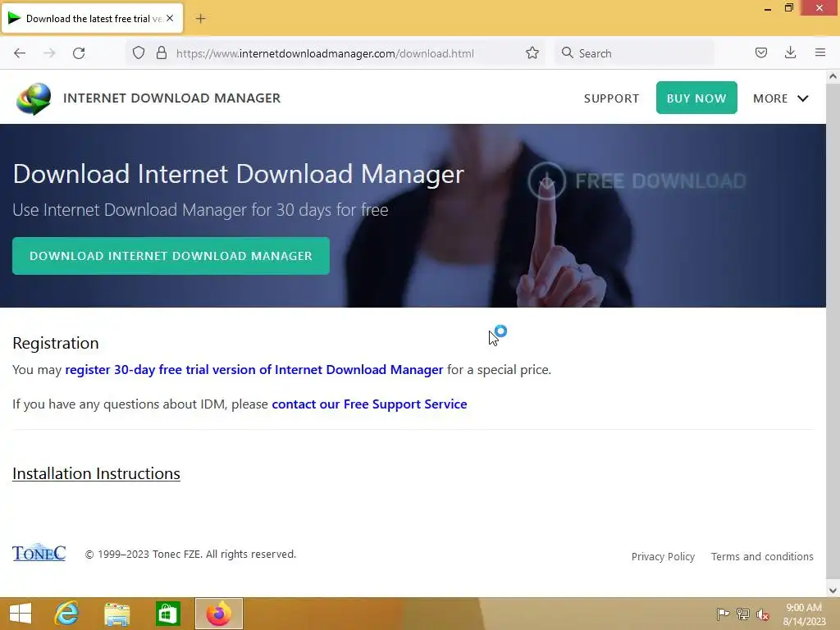Open the Windows Store taskbar icon
The image size is (840, 630).
click(167, 614)
